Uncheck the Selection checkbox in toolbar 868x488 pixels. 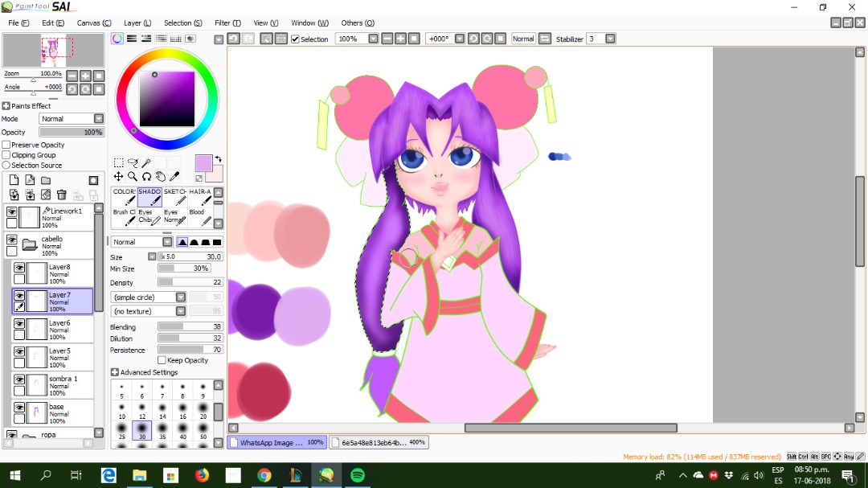(x=295, y=39)
